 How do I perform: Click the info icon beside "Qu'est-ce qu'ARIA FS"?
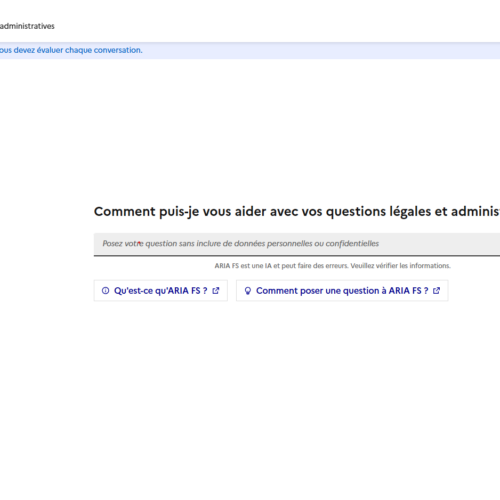pos(105,291)
